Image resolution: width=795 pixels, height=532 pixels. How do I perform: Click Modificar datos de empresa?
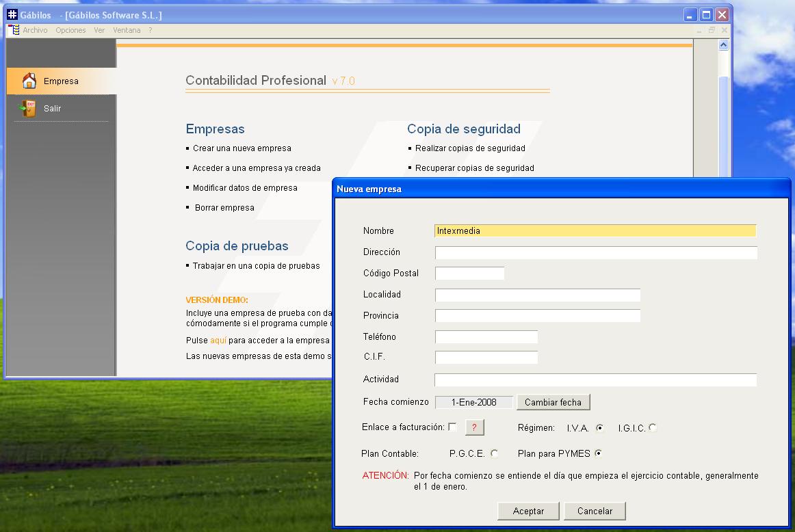pos(245,188)
